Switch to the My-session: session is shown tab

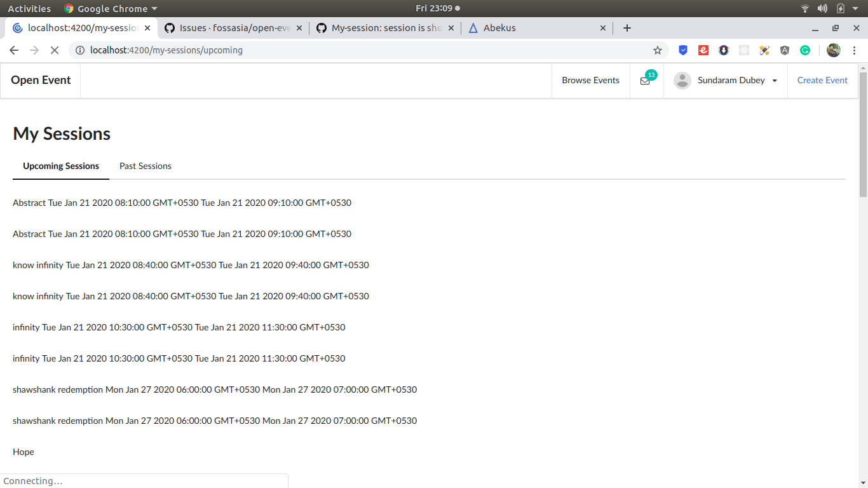pos(384,28)
